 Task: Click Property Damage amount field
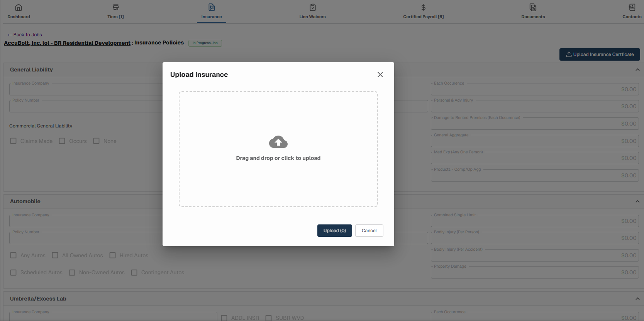[x=535, y=272]
